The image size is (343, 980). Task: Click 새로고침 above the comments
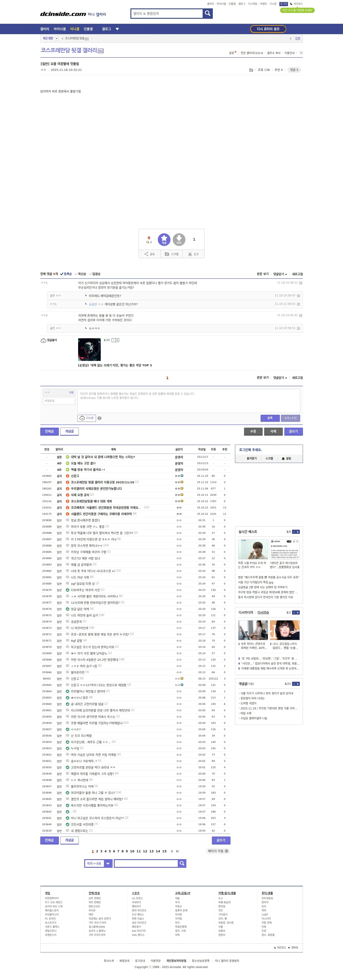point(297,274)
